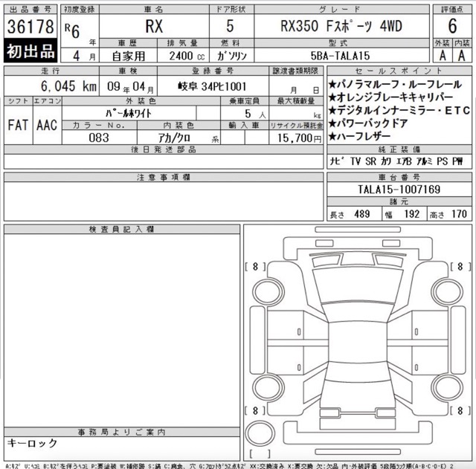Click model code 5BA-TALA15
This screenshot has width=476, height=469.
tap(341, 56)
